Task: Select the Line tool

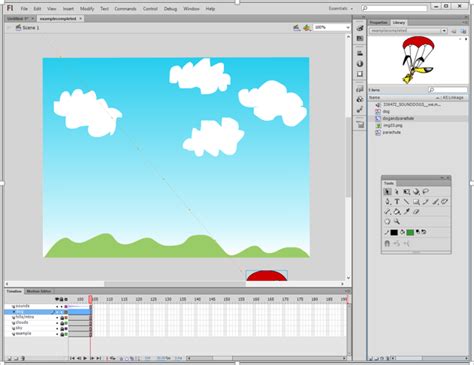Action: [x=406, y=202]
